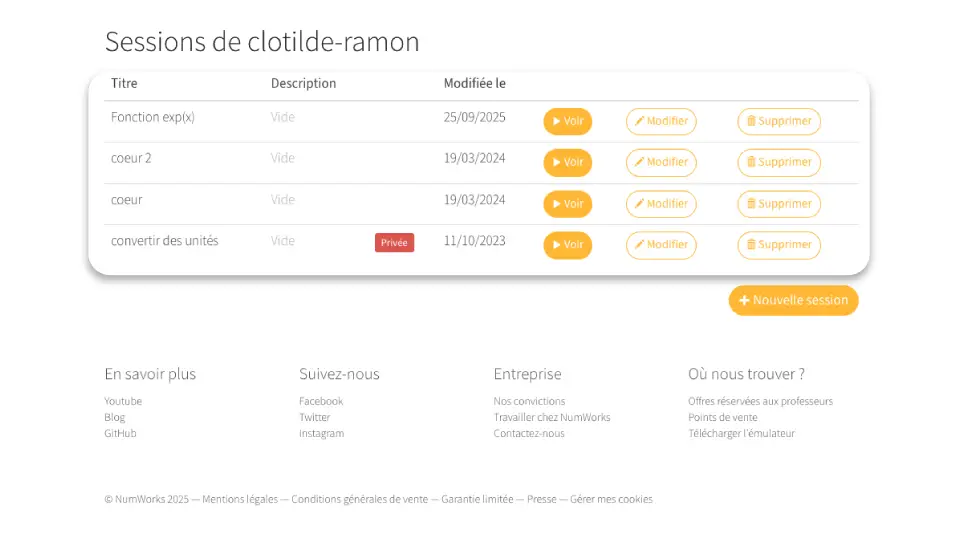
Task: Open the Blog footer link
Action: pos(114,417)
